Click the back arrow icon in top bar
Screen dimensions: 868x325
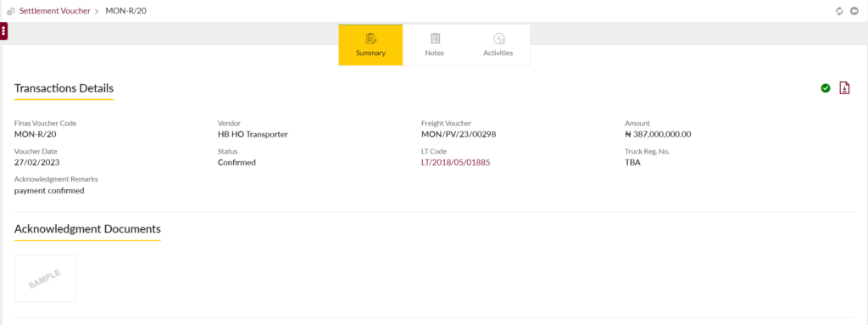click(x=854, y=11)
